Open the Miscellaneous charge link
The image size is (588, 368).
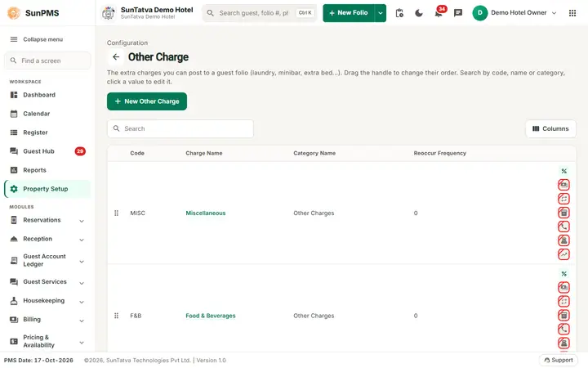(206, 213)
